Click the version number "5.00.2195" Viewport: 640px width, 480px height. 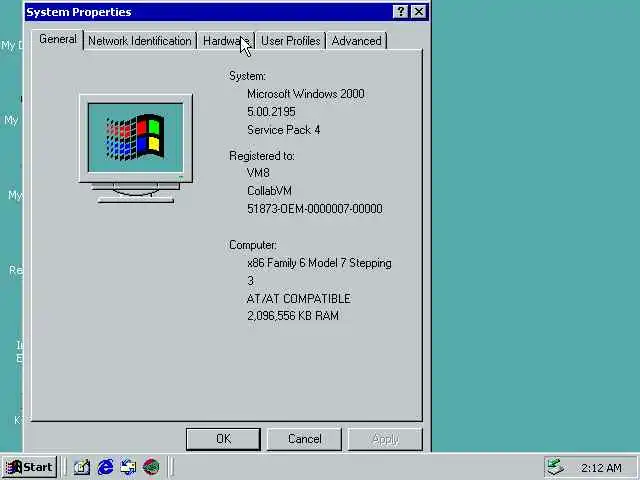(271, 112)
